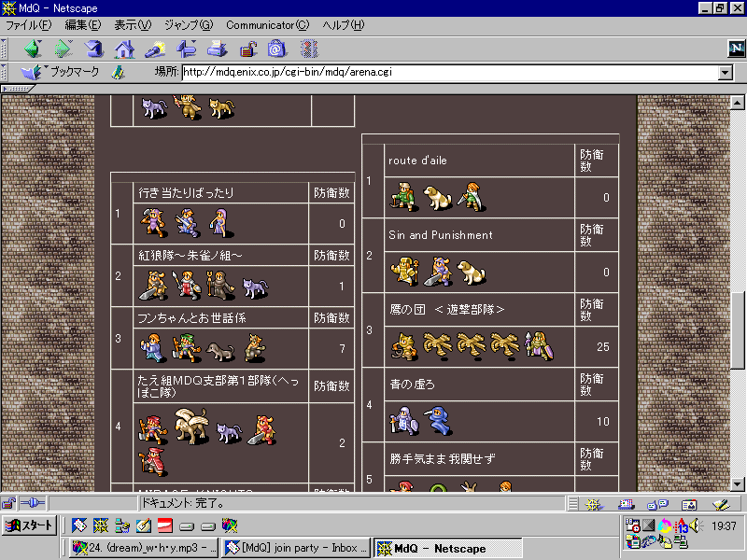Click the scrollbar up arrow
This screenshot has height=560, width=747.
coord(737,103)
